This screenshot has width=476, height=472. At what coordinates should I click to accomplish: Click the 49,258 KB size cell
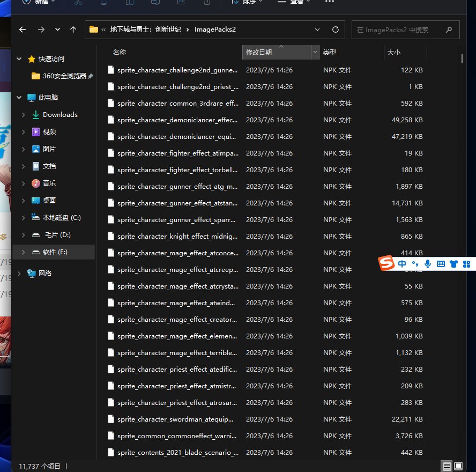407,120
